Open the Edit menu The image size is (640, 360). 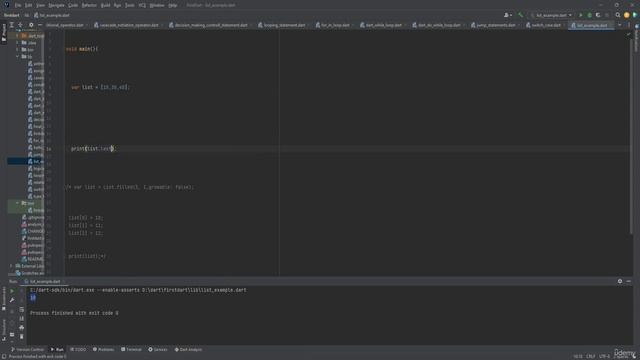click(x=29, y=5)
